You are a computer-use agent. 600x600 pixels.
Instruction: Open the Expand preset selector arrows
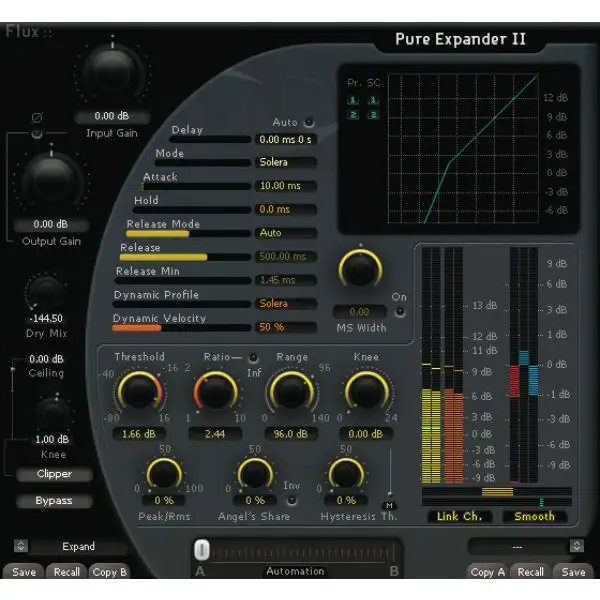click(x=22, y=546)
